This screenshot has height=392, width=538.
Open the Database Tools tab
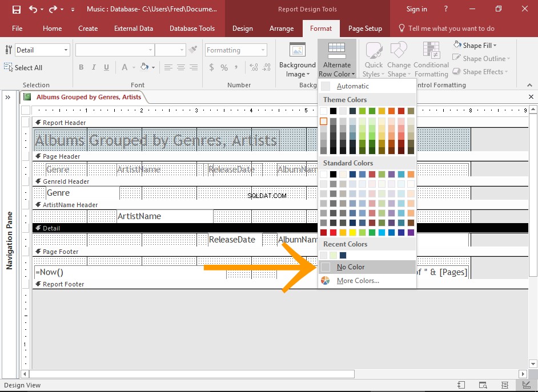(192, 29)
